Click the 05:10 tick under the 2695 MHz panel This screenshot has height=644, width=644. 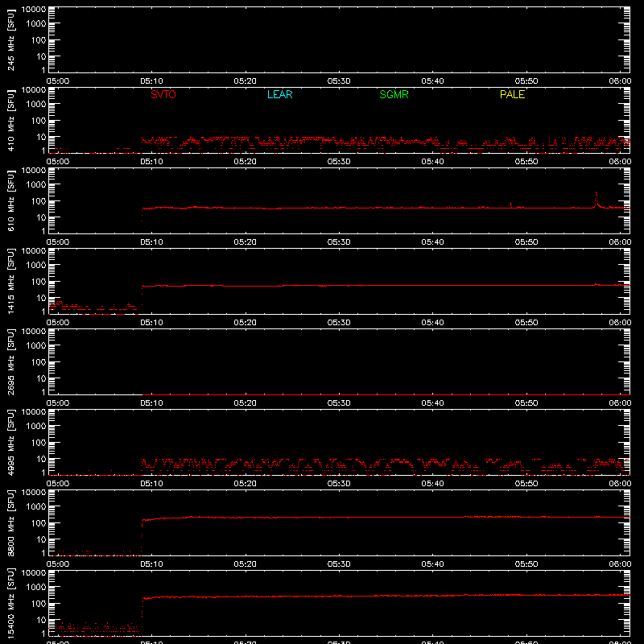(151, 403)
